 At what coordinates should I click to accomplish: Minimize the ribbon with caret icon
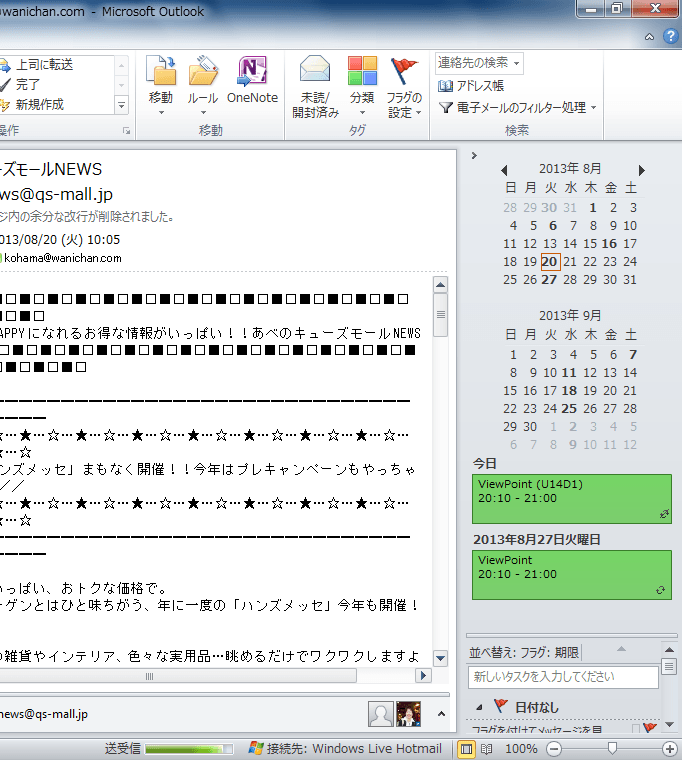tap(650, 36)
